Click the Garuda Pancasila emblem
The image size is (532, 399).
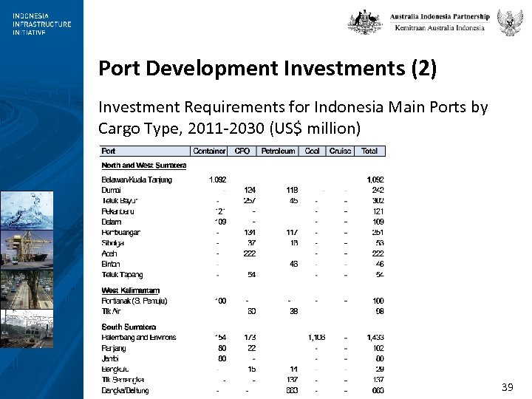point(510,22)
